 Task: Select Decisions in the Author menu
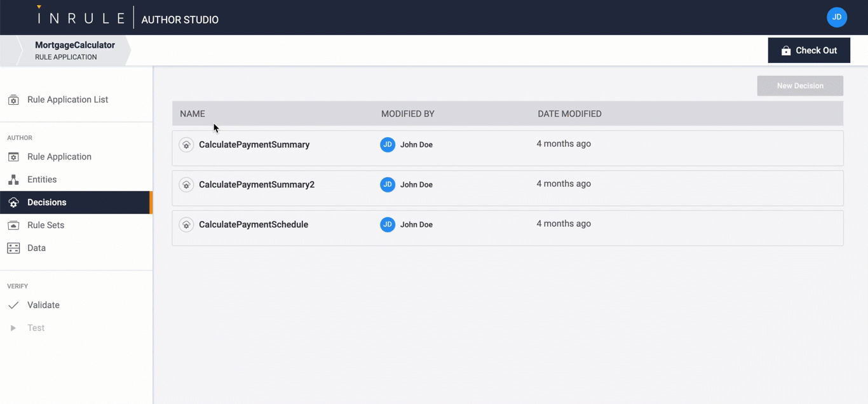pyautogui.click(x=48, y=202)
